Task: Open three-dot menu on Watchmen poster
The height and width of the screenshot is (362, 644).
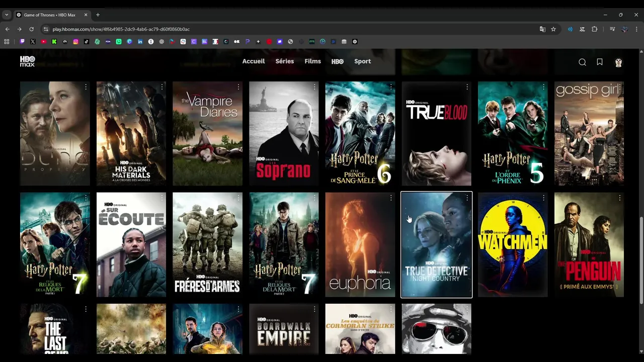Action: point(543,198)
